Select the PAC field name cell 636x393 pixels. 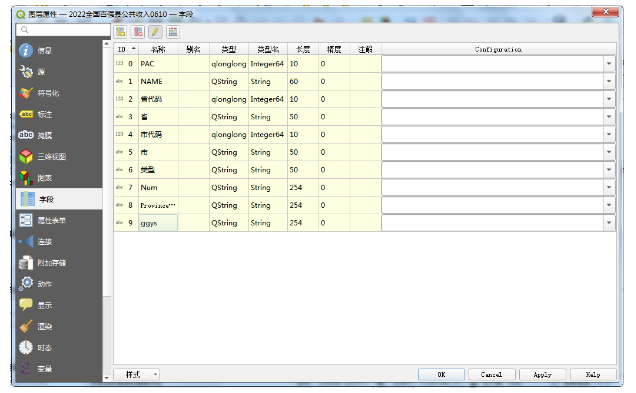coord(158,64)
